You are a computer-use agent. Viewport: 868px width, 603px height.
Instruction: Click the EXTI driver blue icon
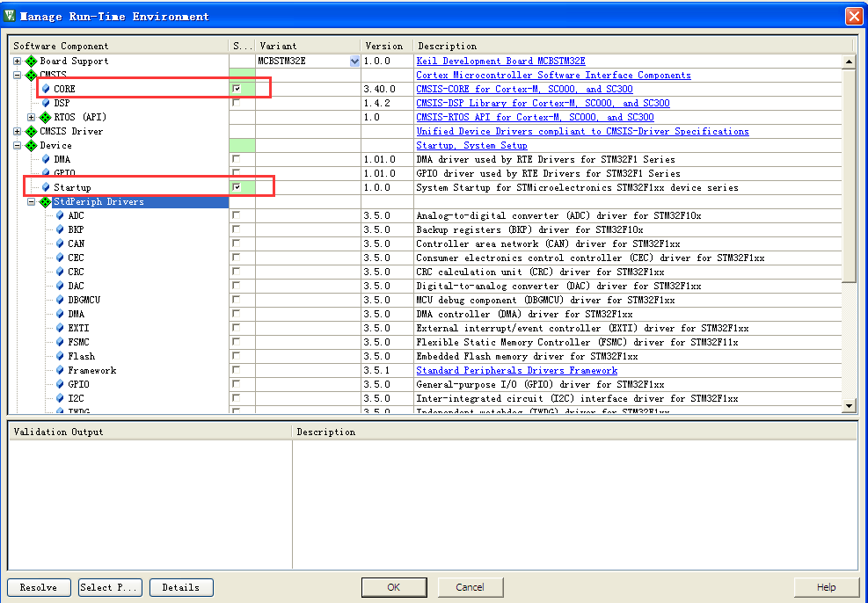tap(60, 328)
